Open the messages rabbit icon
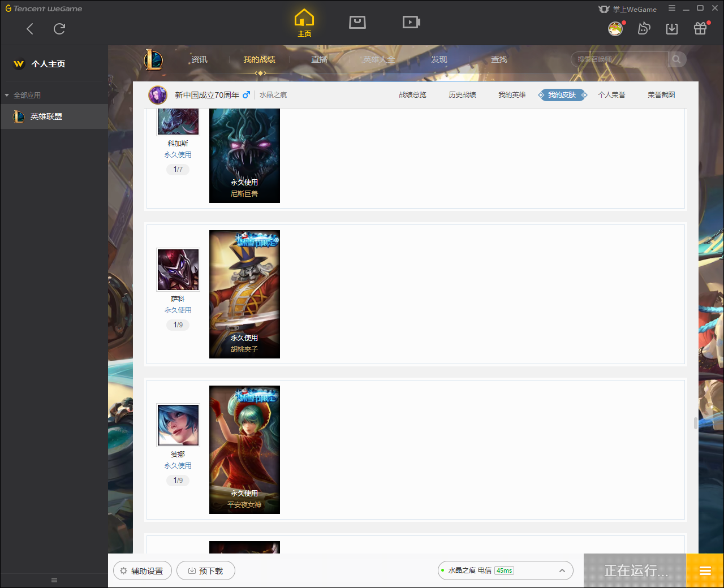The image size is (724, 588). (644, 29)
